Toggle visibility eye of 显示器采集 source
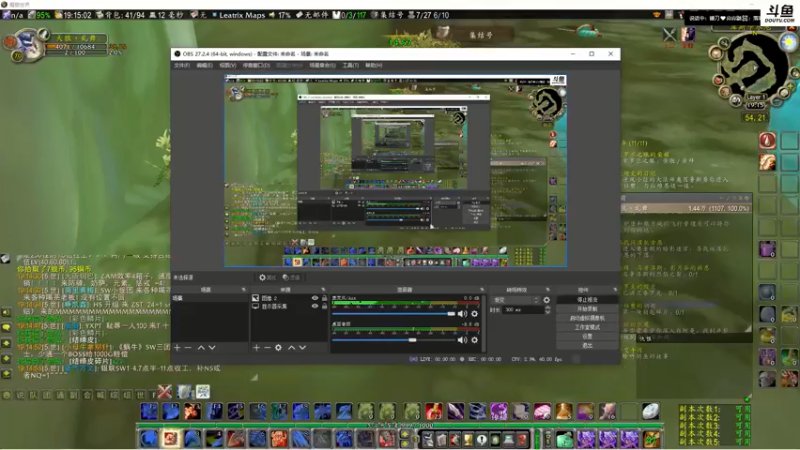 click(x=315, y=306)
